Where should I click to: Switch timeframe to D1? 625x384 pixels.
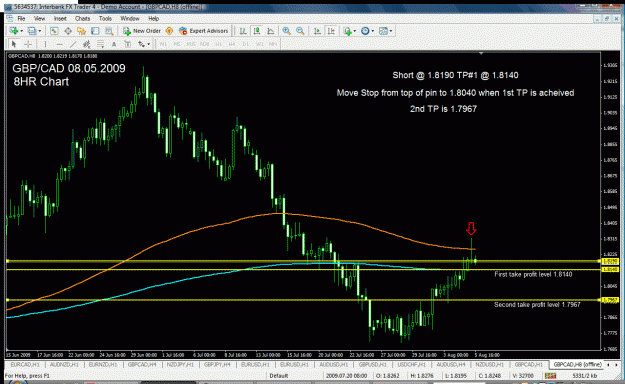point(246,44)
